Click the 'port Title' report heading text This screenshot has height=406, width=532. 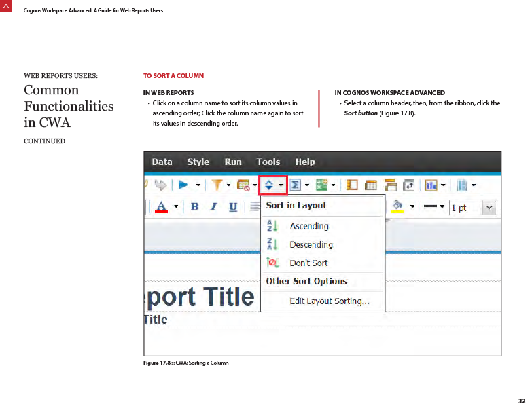tap(201, 297)
